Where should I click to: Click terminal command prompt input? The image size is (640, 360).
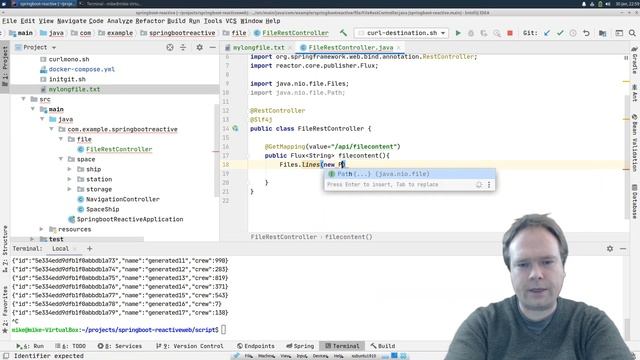pyautogui.click(x=223, y=330)
